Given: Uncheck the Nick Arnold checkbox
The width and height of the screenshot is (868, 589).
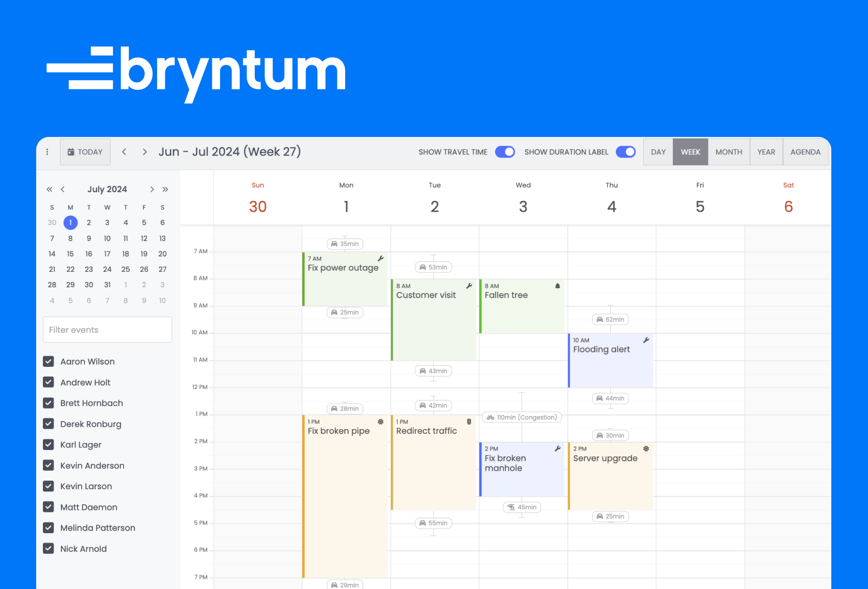Looking at the screenshot, I should point(49,549).
